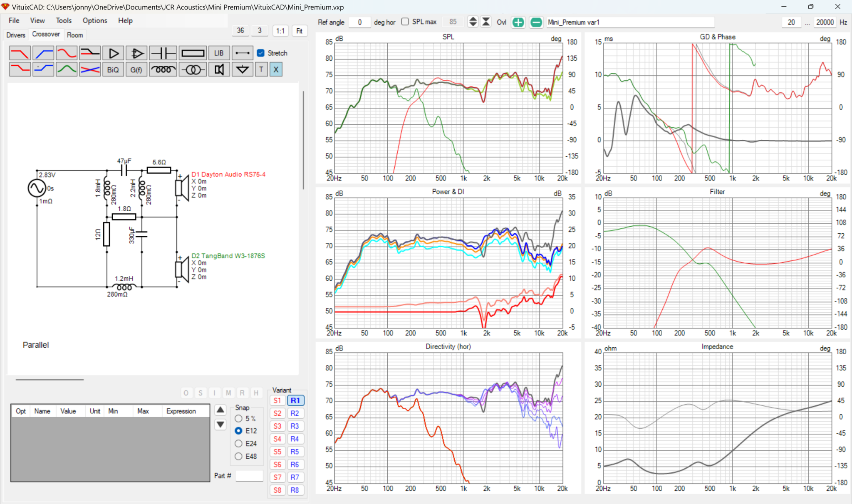The image size is (852, 504).
Task: Open the File menu
Action: (14, 20)
